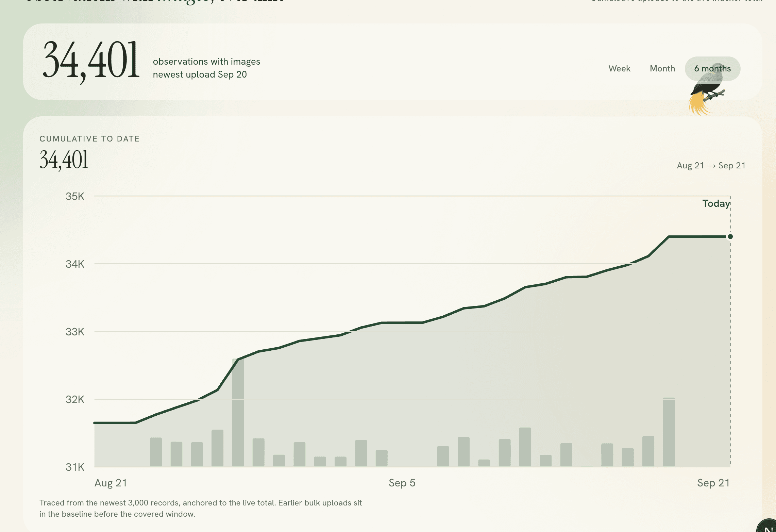
Task: Click the 'Today' marker label
Action: pyautogui.click(x=716, y=203)
